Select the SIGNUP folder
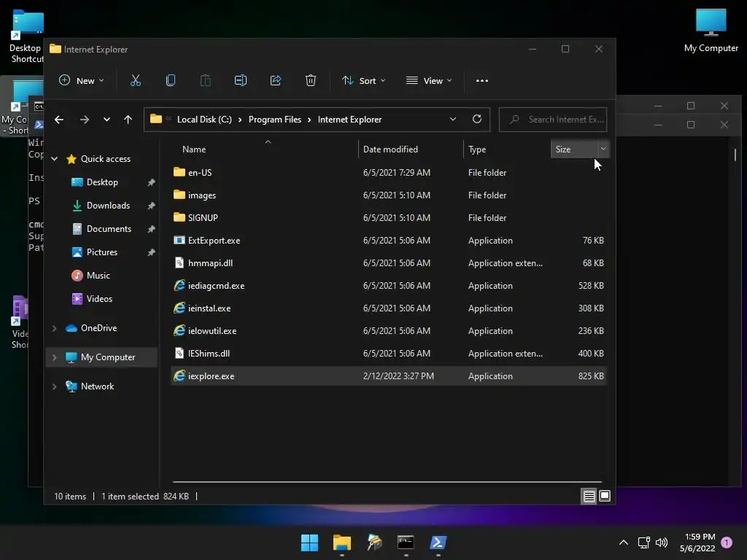 (x=203, y=217)
